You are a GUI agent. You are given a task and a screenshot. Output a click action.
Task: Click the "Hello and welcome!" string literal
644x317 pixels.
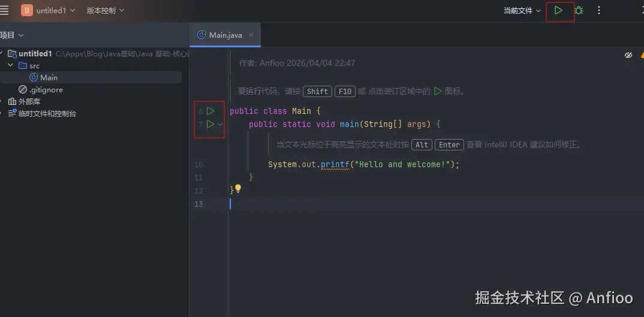[x=402, y=164]
